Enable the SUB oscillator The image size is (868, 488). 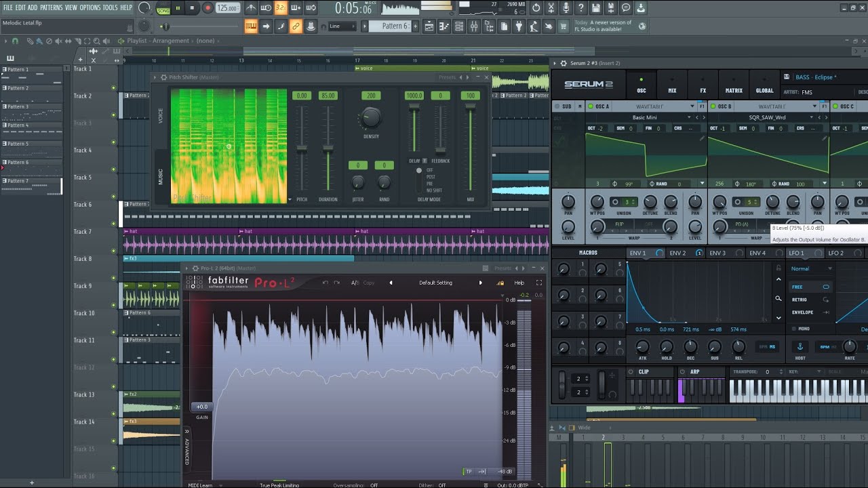(557, 106)
